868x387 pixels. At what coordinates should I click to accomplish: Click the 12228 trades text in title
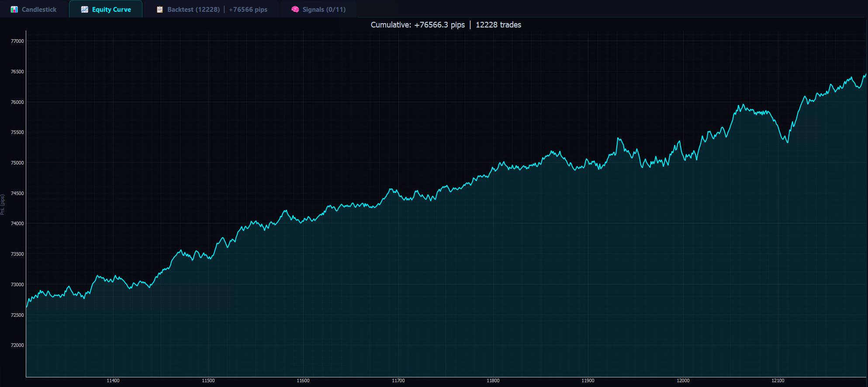tap(498, 25)
